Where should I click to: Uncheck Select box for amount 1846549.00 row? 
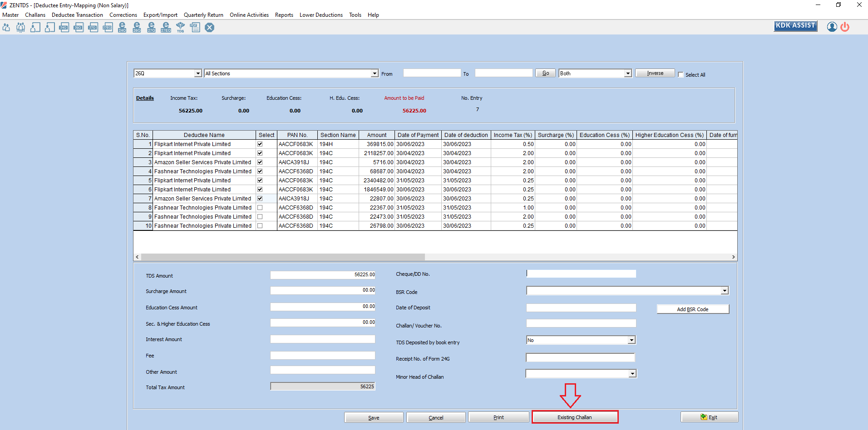(x=260, y=190)
